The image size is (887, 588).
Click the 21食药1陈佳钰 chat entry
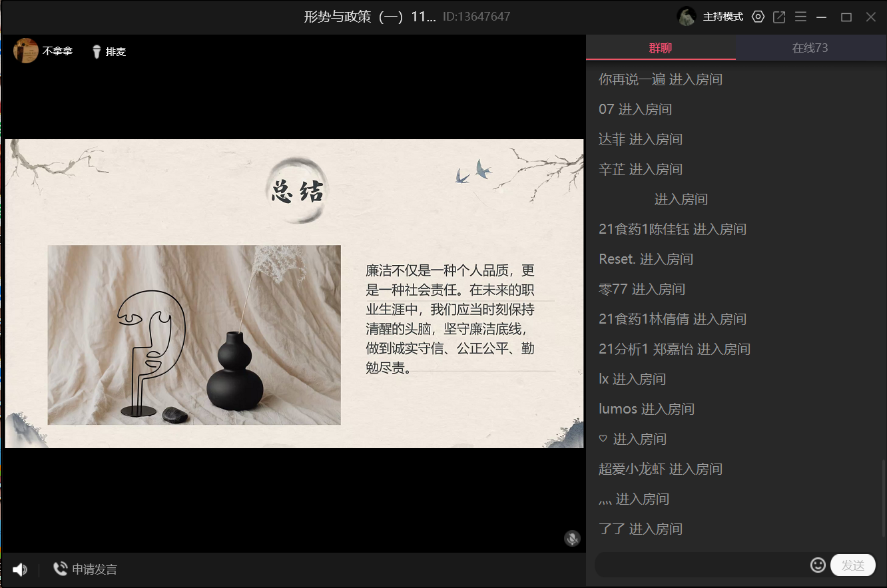(x=672, y=229)
